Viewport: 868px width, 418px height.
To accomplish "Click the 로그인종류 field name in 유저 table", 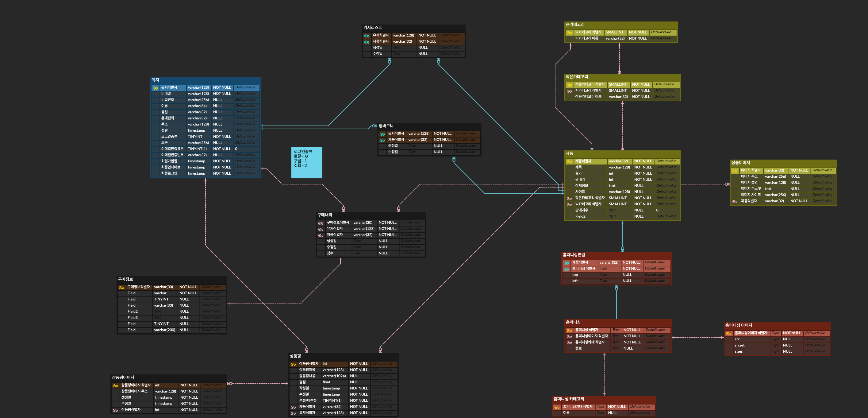I will coord(169,137).
